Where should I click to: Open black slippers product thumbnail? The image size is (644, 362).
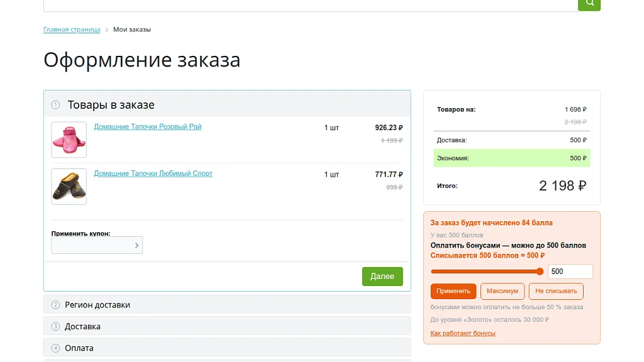(x=69, y=186)
